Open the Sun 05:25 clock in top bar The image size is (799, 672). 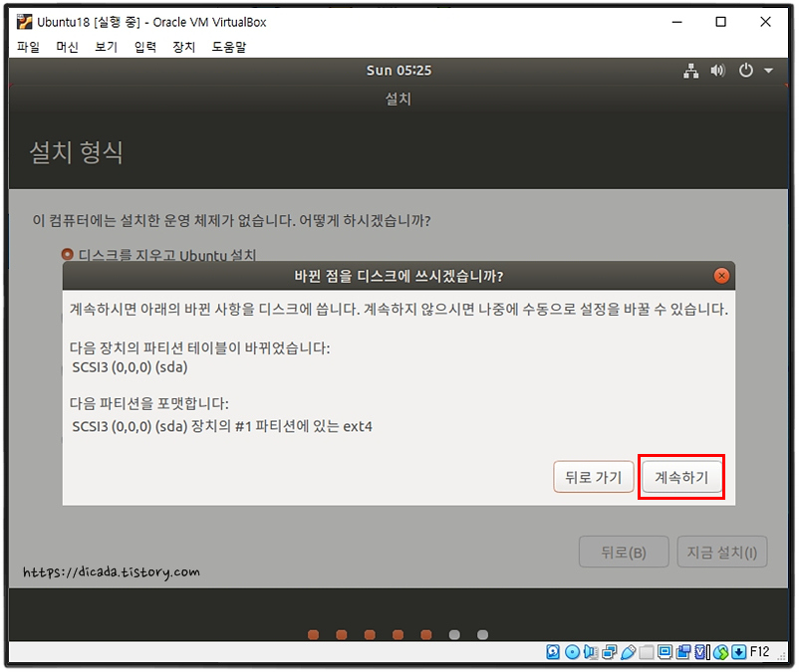click(x=399, y=71)
